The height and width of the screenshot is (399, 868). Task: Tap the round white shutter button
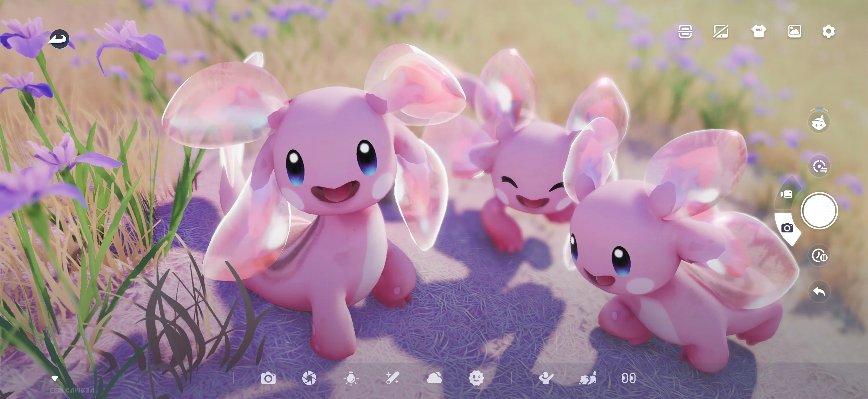click(x=819, y=211)
